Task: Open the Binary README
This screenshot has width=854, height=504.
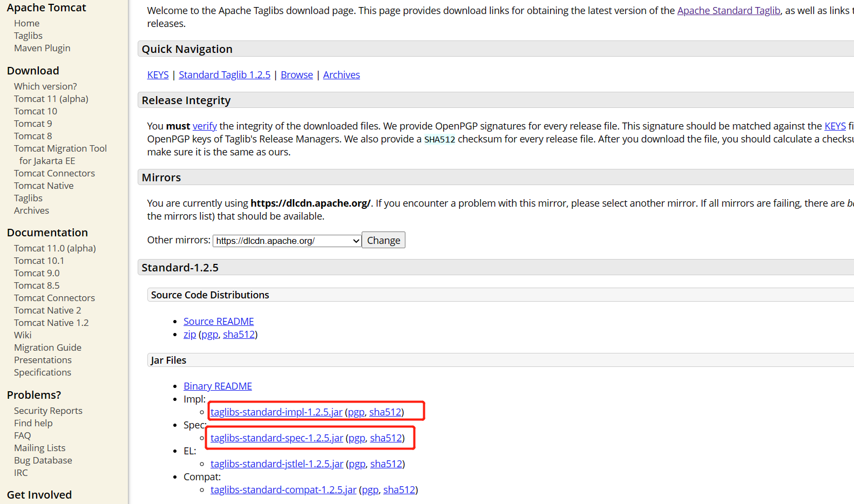Action: click(x=218, y=386)
